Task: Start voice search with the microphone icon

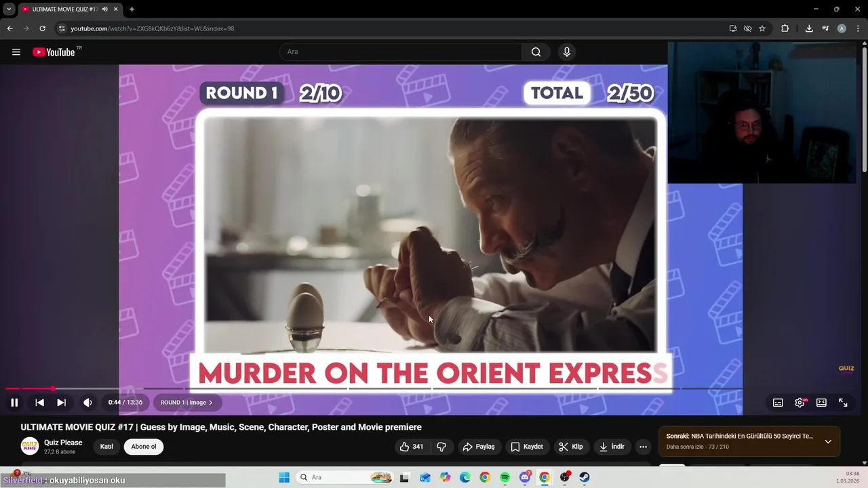Action: coord(567,52)
